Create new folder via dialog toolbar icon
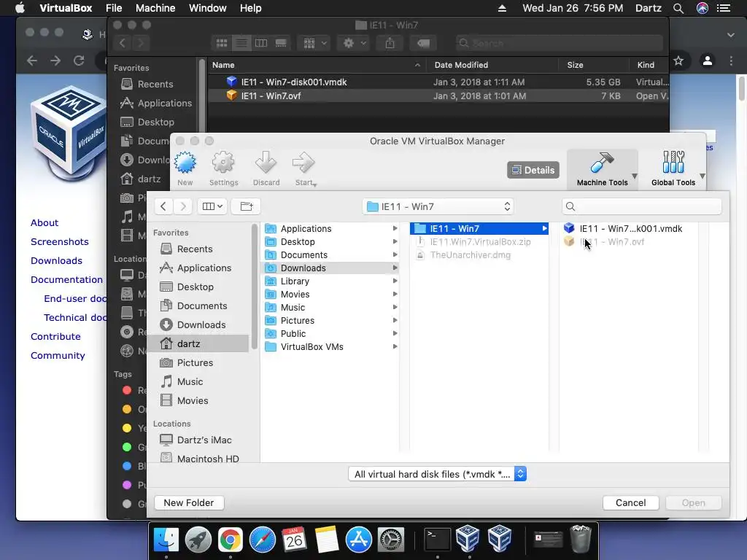 tap(247, 206)
